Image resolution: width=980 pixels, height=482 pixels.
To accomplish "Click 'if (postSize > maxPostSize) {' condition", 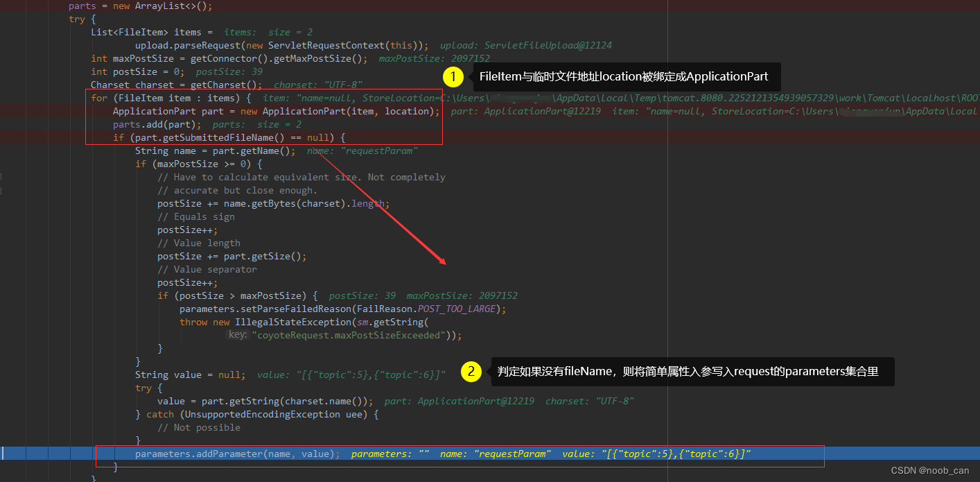I will 238,295.
